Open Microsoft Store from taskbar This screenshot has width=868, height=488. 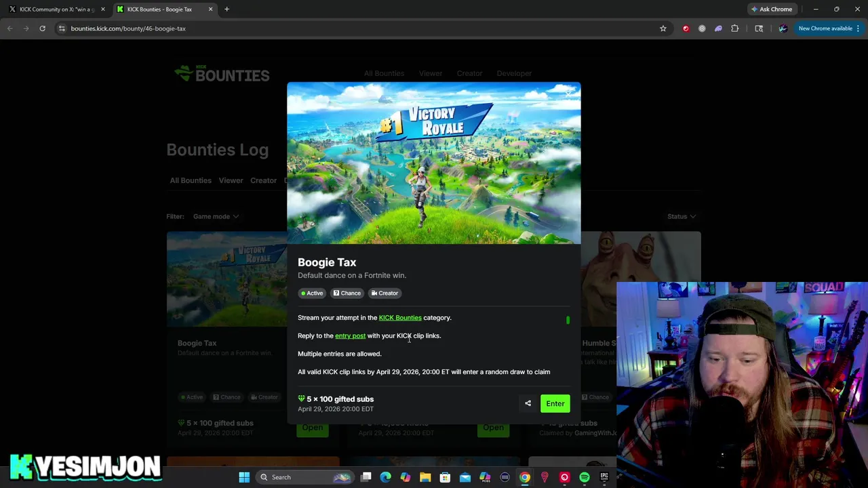(445, 477)
